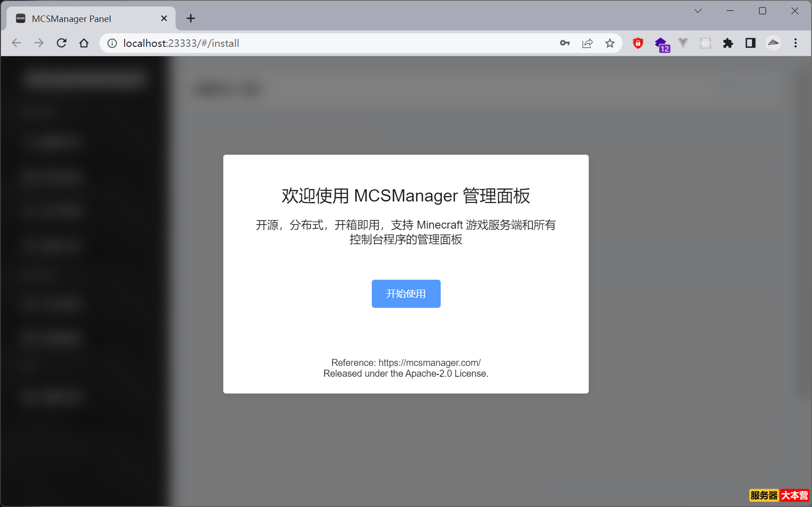This screenshot has height=507, width=812.
Task: Open the mcsmanager.com reference link
Action: click(x=429, y=362)
